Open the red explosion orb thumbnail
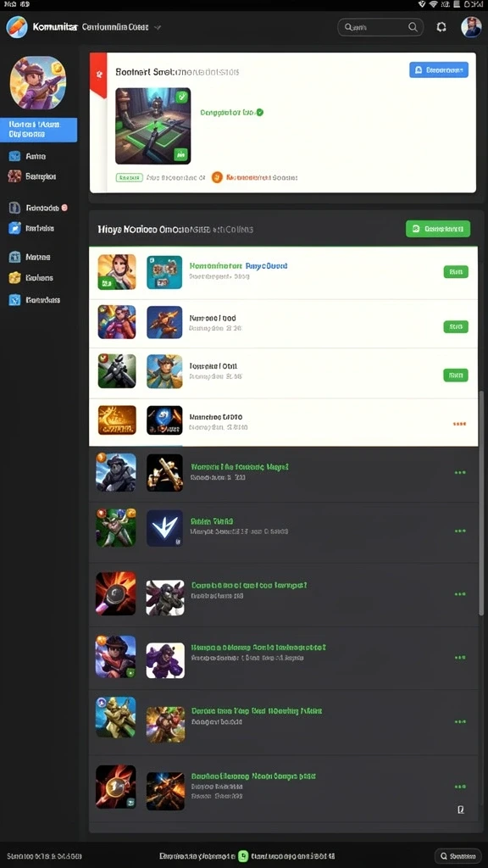The image size is (488, 868). [115, 593]
